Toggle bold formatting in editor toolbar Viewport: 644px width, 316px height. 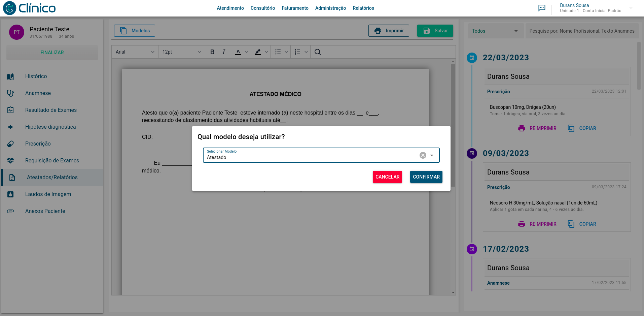[212, 52]
